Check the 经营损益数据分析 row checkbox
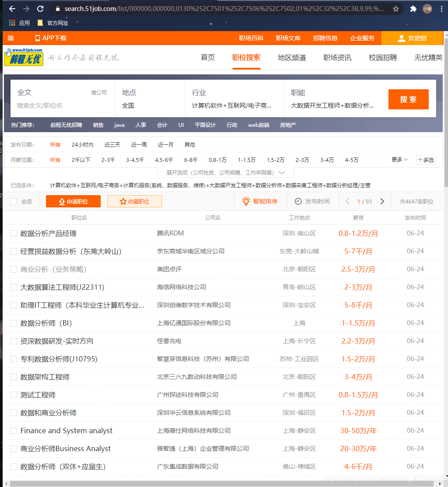Image resolution: width=448 pixels, height=487 pixels. coord(14,251)
